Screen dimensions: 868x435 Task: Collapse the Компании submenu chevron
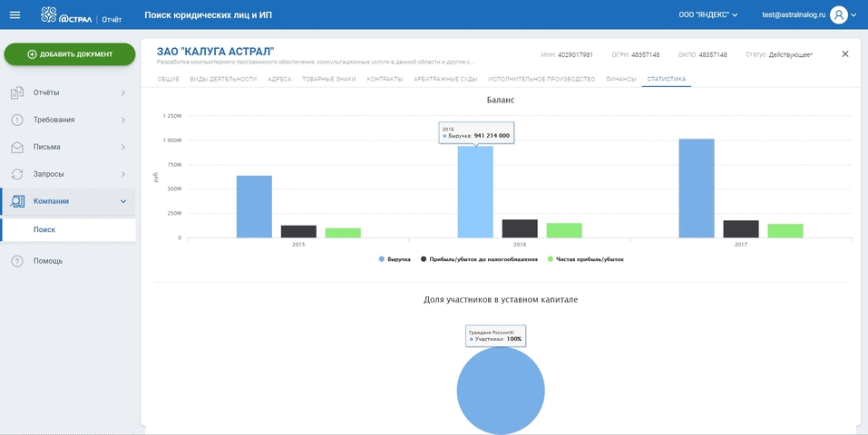(x=123, y=201)
